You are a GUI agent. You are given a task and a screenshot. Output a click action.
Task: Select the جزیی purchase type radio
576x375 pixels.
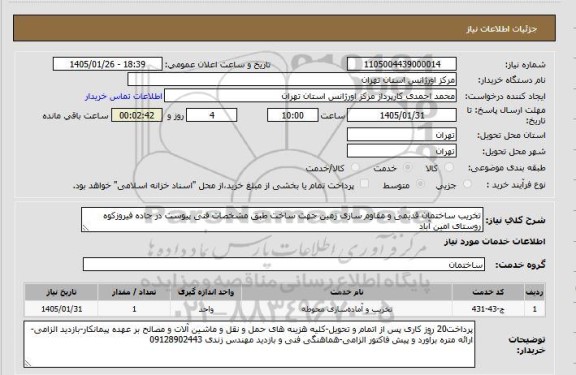click(467, 184)
